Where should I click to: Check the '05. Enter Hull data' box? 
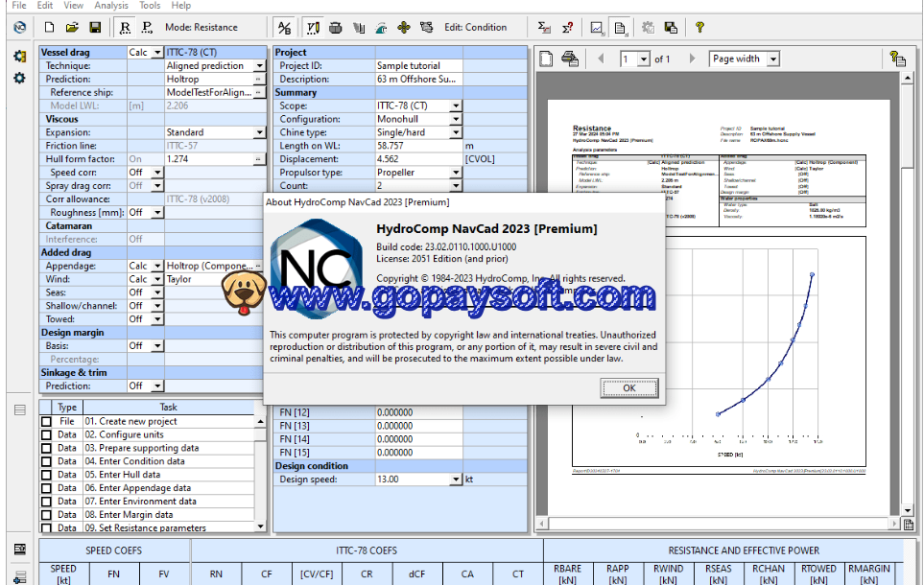[47, 475]
